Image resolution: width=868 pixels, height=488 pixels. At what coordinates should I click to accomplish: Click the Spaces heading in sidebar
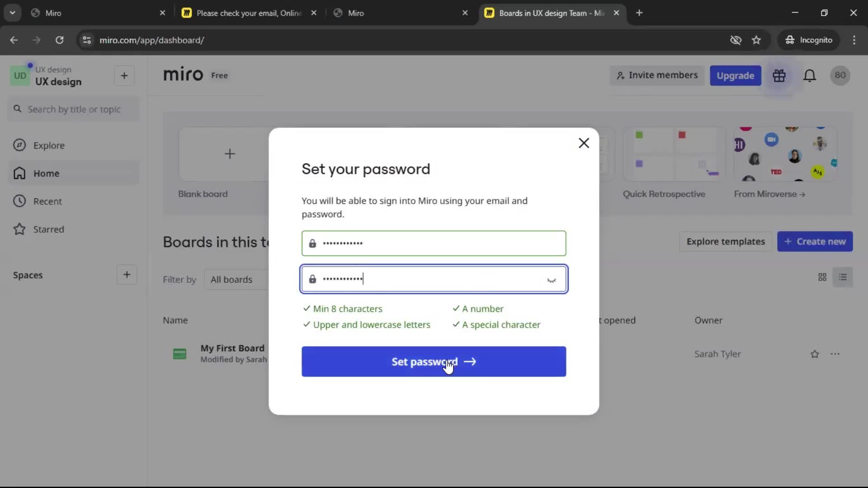click(x=28, y=275)
